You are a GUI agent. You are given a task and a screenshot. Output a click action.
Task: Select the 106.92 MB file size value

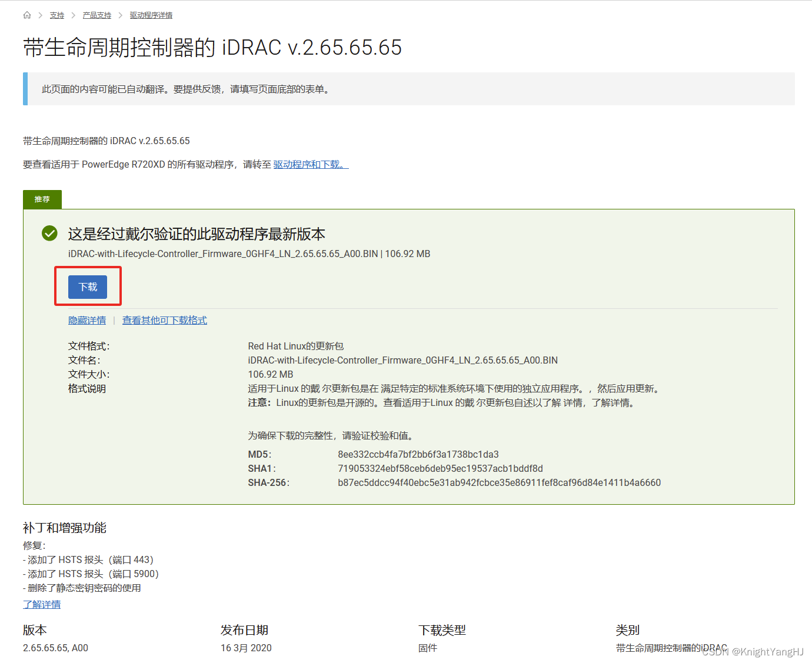point(271,375)
